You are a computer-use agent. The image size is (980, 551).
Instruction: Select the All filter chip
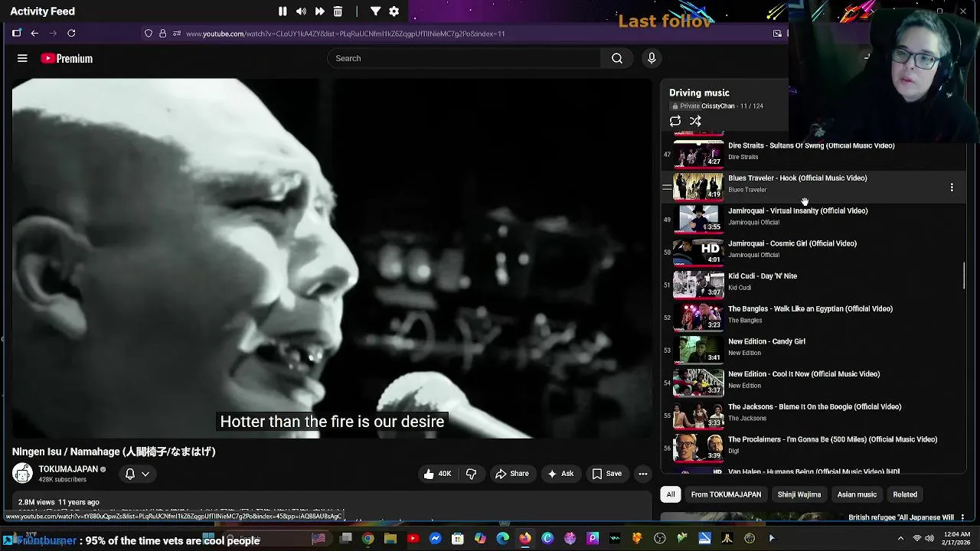(x=671, y=494)
